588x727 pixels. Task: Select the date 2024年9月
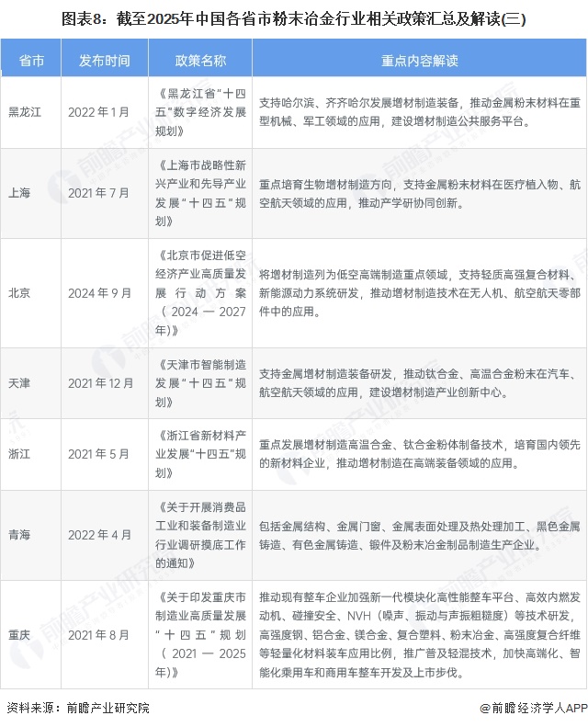coord(99,293)
